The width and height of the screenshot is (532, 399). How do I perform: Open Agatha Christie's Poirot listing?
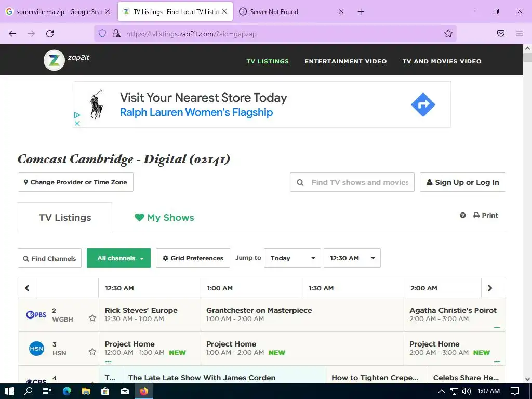click(x=455, y=314)
